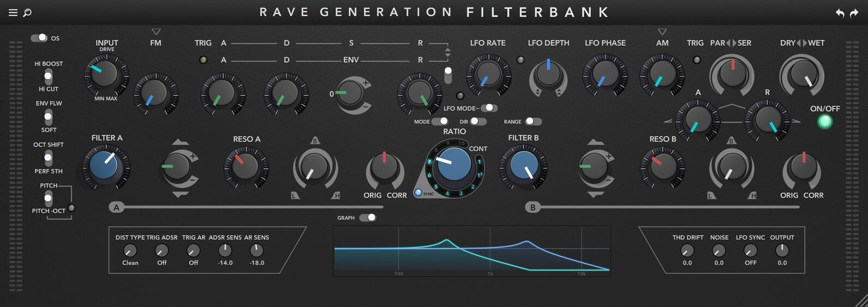Viewport: 868px width, 307px height.
Task: Click the filter response graph display
Action: tap(472, 251)
